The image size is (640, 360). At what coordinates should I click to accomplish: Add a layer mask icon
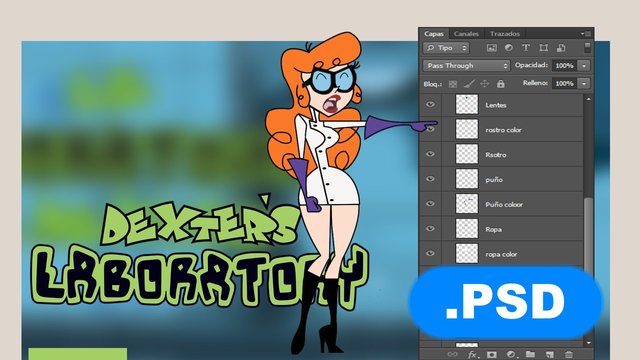click(x=491, y=354)
